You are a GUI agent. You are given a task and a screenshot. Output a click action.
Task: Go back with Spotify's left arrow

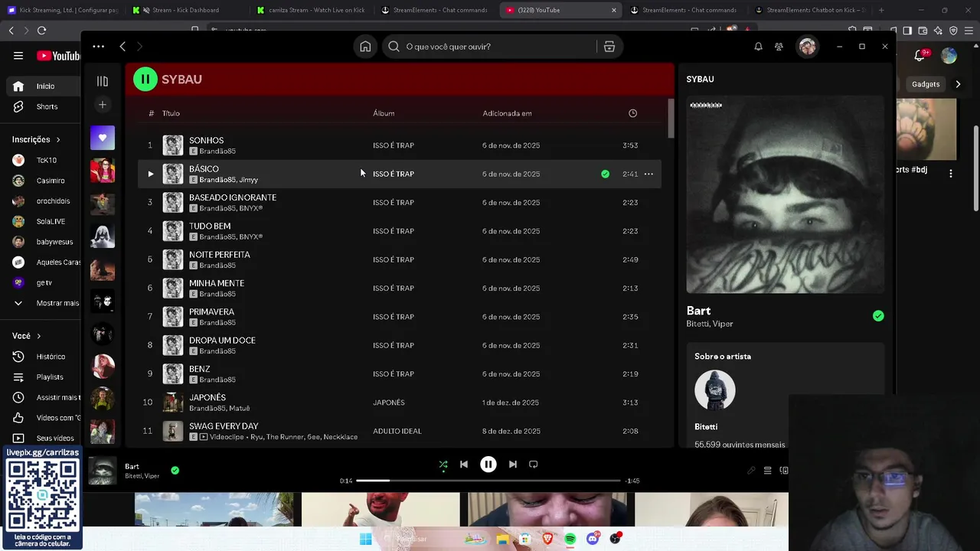122,47
